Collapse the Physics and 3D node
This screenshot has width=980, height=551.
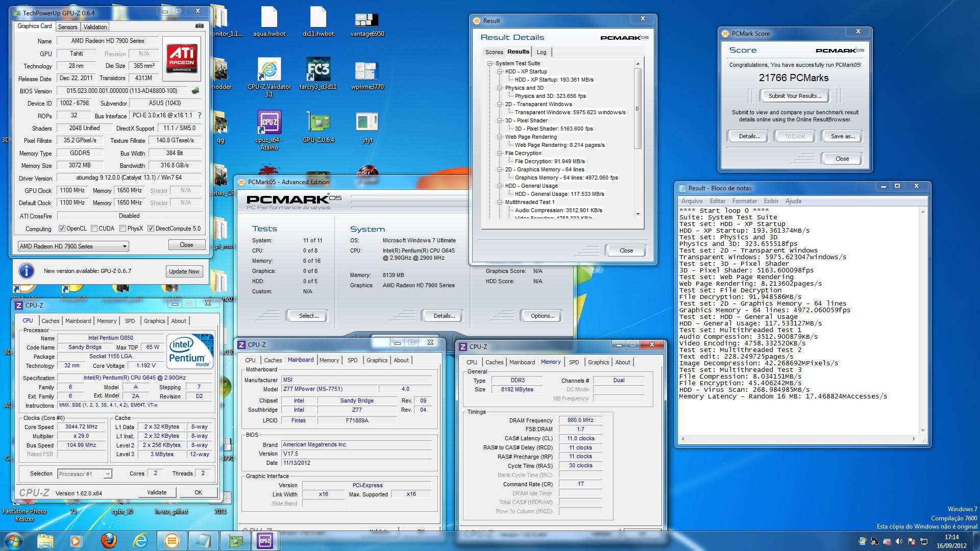tap(500, 88)
